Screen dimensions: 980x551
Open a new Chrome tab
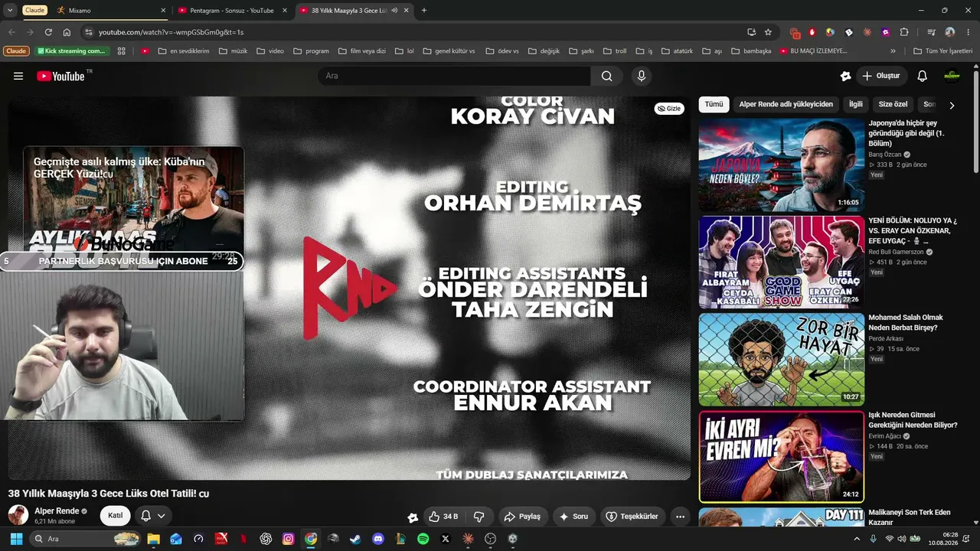pos(424,11)
